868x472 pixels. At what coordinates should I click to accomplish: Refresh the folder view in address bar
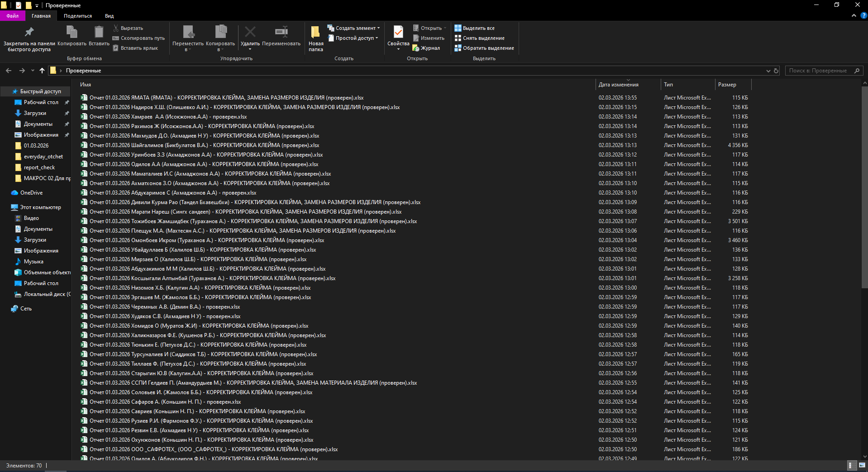(776, 71)
